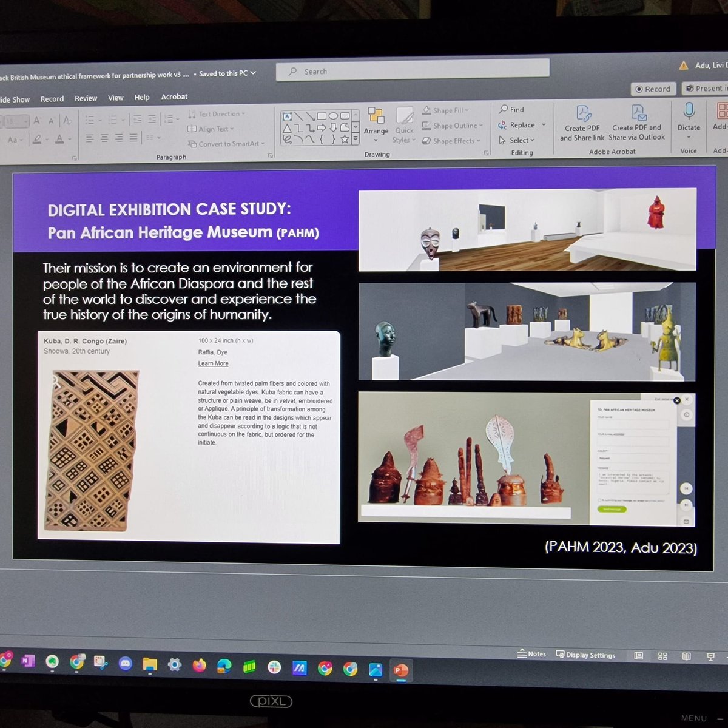
Task: Open Select dropdown in Editing group
Action: point(517,140)
